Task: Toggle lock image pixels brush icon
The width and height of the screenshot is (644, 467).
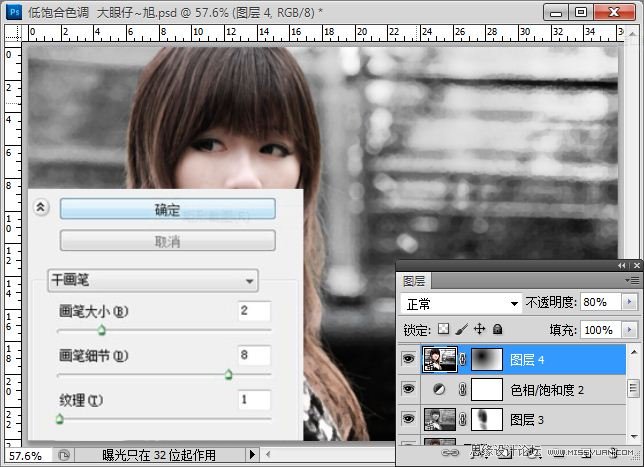Action: coord(462,329)
